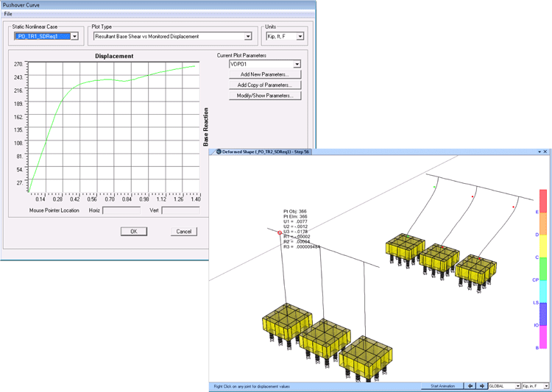Image resolution: width=552 pixels, height=392 pixels.
Task: Change units via Kip, ft, F dropdown
Action: click(300, 36)
